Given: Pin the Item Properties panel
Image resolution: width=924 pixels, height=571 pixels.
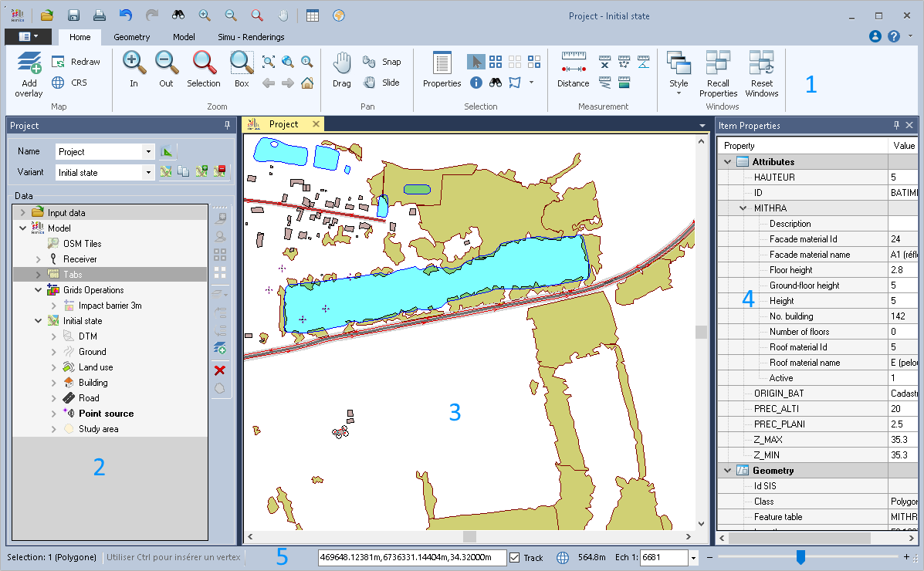Looking at the screenshot, I should tap(896, 125).
